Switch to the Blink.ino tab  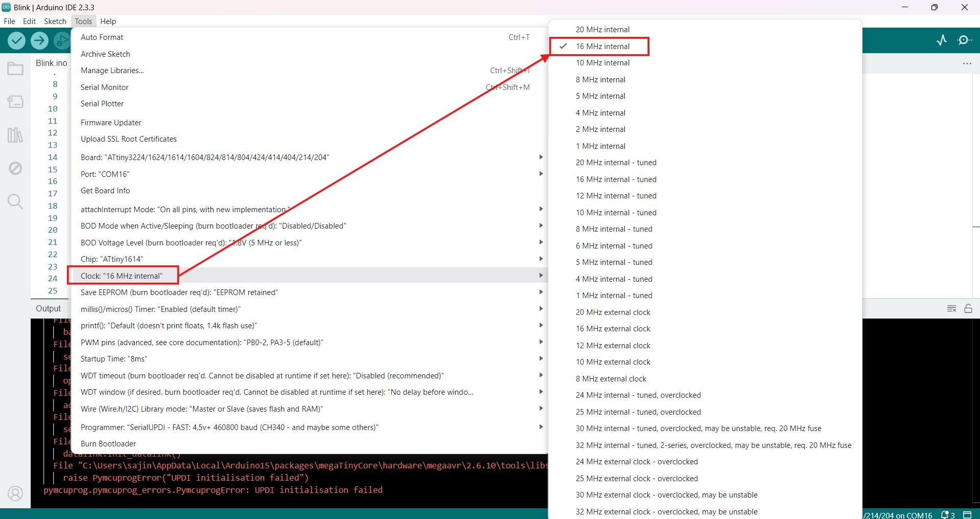click(51, 63)
